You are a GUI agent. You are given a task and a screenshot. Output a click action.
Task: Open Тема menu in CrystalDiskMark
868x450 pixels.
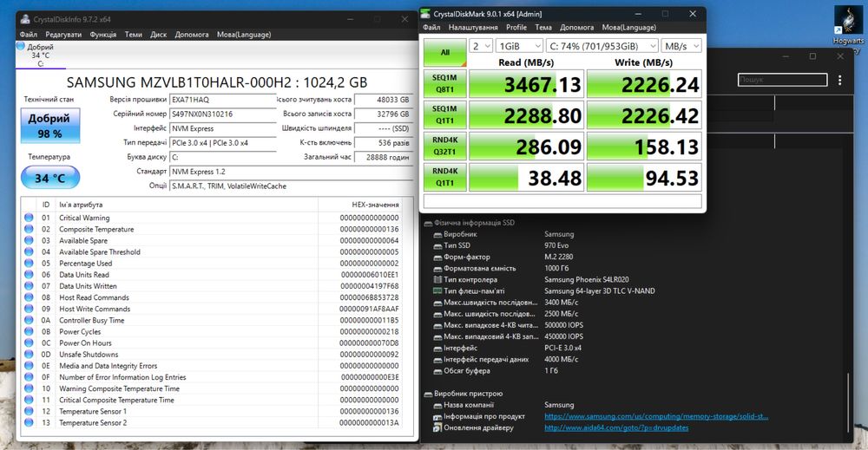click(x=543, y=27)
